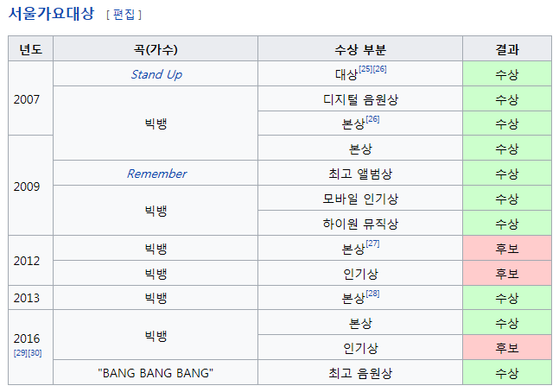Click the 수상 부분 column header
559x392 pixels.
pos(360,49)
